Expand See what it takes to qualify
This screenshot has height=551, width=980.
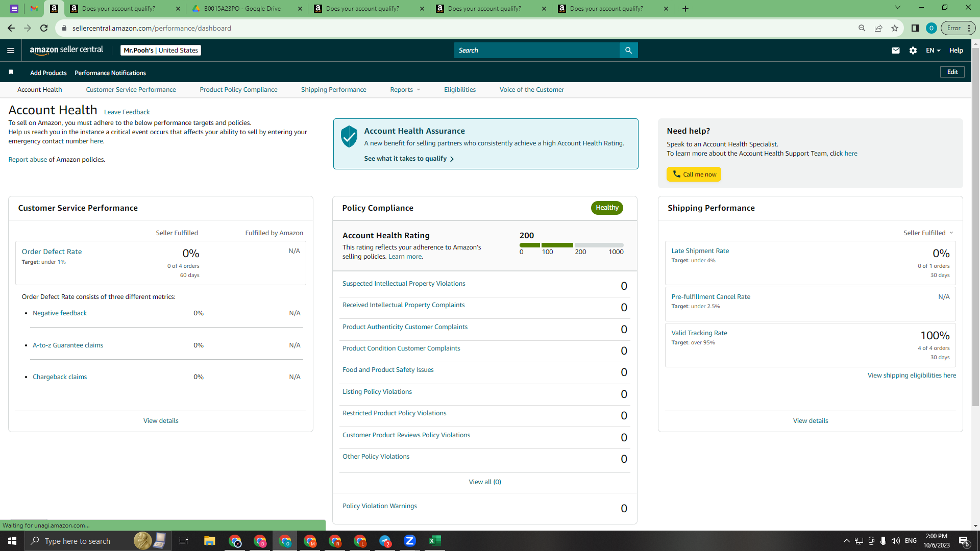(x=409, y=159)
